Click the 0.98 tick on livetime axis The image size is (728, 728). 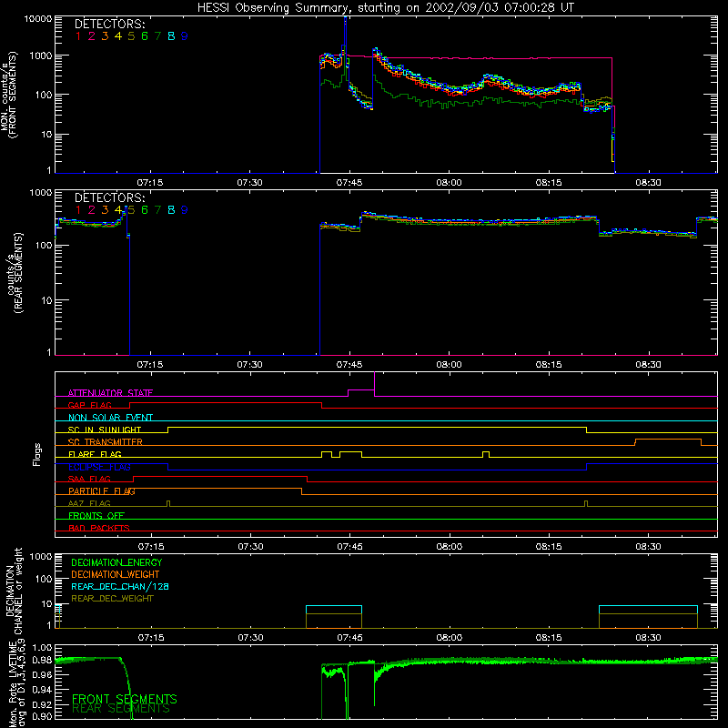click(x=43, y=661)
